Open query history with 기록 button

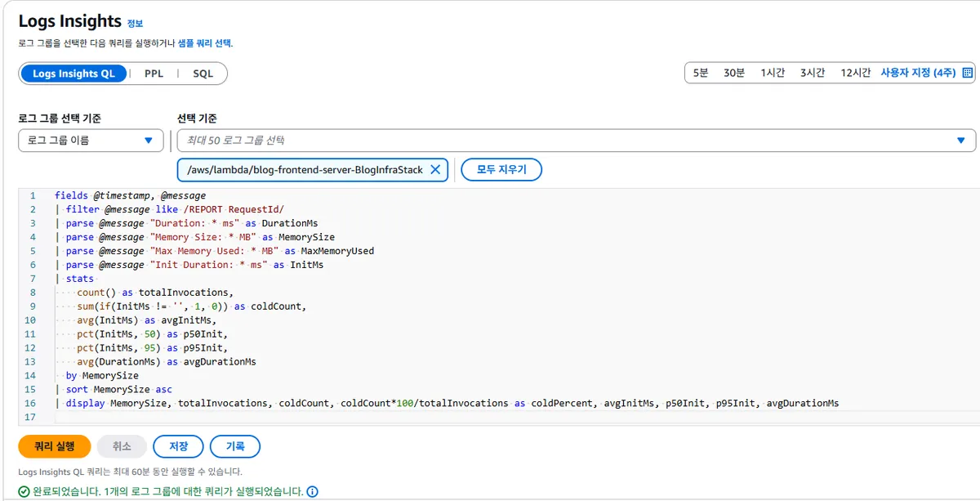[x=235, y=446]
